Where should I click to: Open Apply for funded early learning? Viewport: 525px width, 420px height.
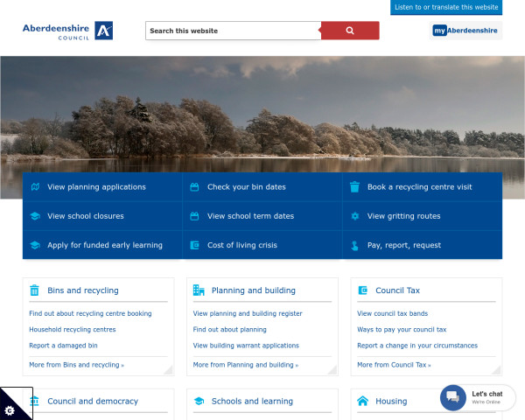click(x=105, y=245)
